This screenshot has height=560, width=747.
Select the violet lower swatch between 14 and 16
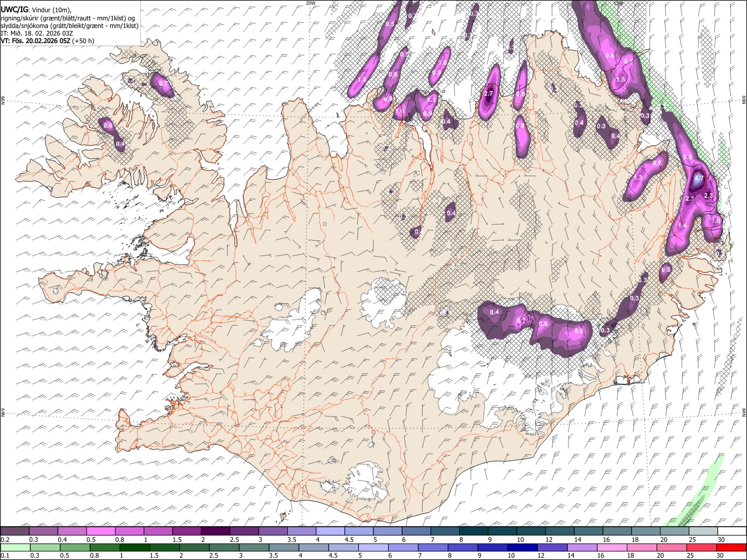[583, 547]
